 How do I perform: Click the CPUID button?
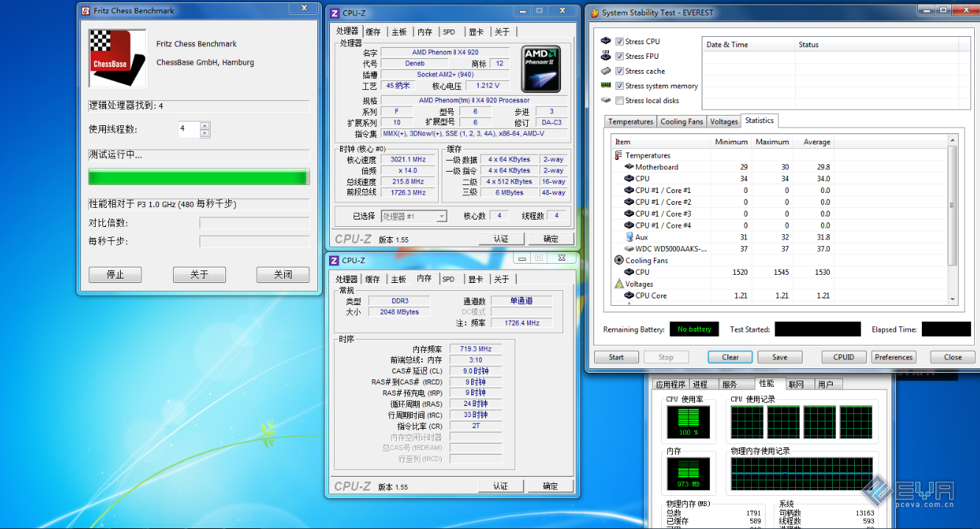tap(843, 357)
